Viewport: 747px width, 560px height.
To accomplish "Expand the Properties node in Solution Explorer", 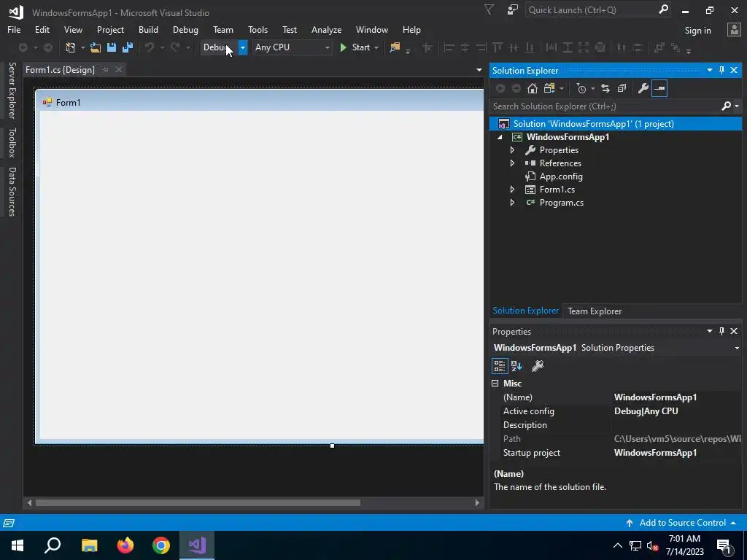I will [512, 150].
